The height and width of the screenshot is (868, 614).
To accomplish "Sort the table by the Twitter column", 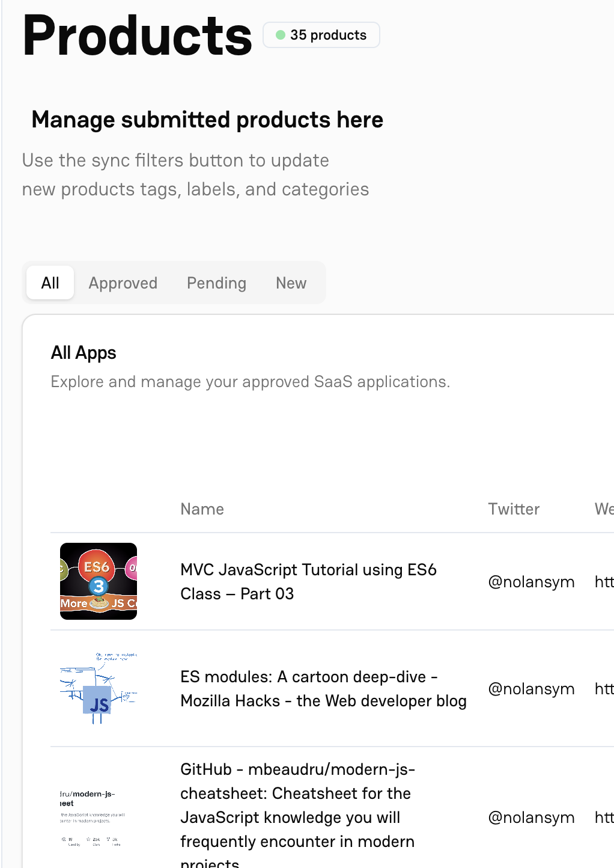I will point(514,509).
